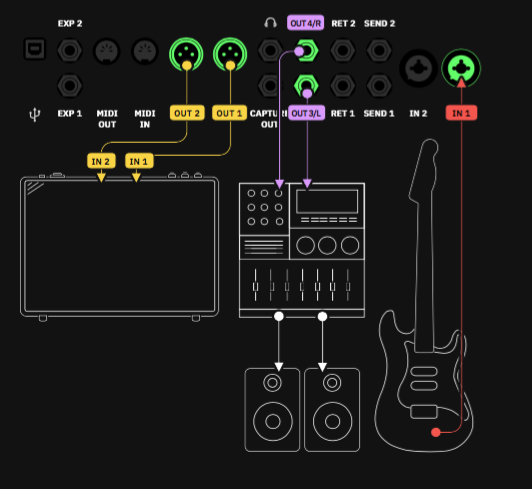
Task: Click the RET 1 jack socket
Action: [x=343, y=86]
